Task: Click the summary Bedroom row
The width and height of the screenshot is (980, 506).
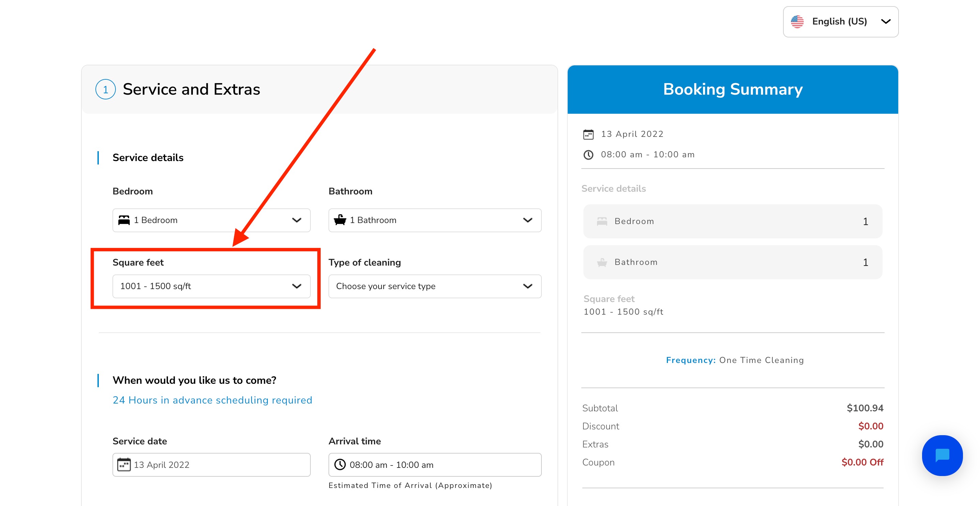Action: (x=732, y=221)
